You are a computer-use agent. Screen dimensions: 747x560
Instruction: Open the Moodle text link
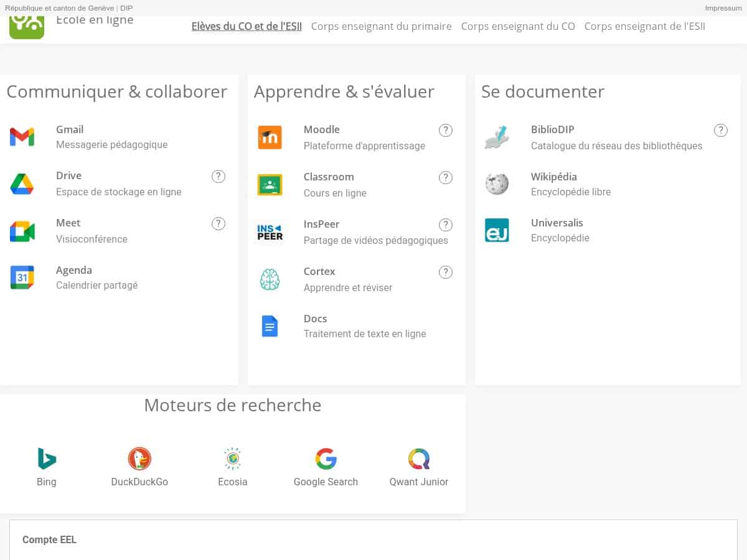322,129
